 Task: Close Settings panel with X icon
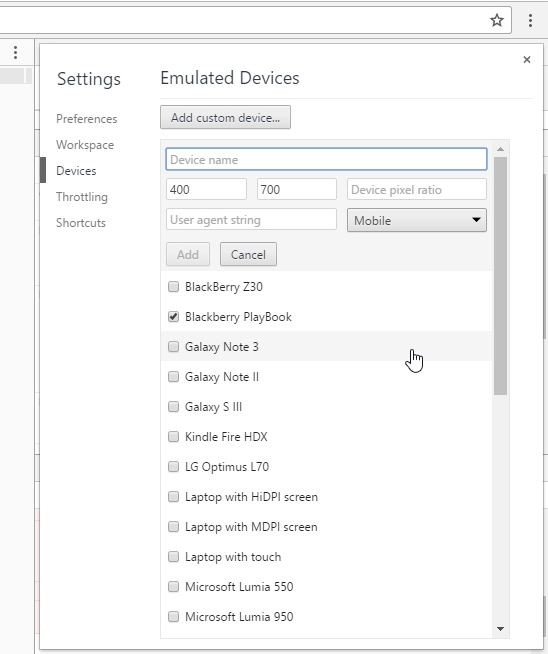(527, 60)
